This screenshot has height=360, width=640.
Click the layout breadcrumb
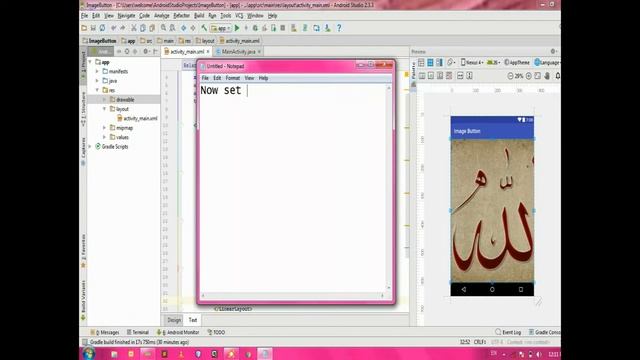(x=205, y=41)
